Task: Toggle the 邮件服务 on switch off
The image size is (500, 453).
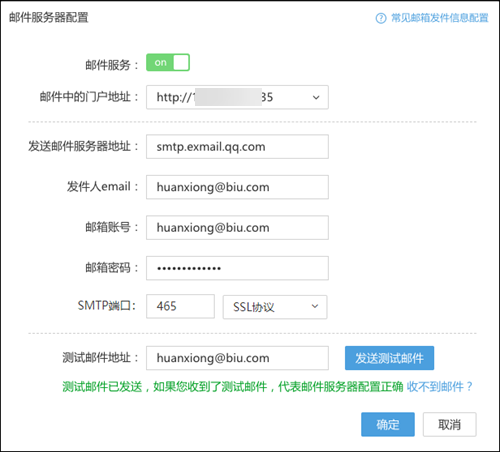Action: pyautogui.click(x=168, y=62)
